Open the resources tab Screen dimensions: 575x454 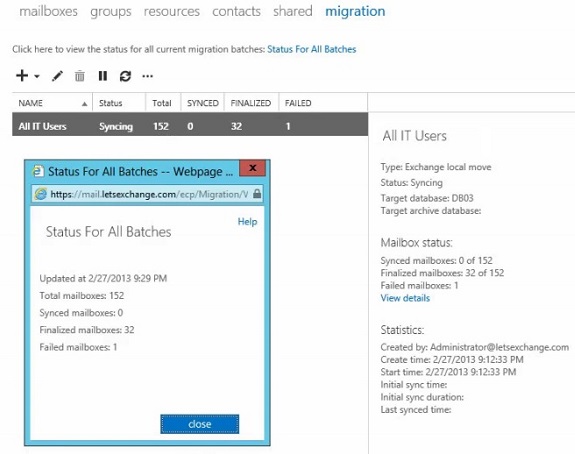(x=172, y=11)
